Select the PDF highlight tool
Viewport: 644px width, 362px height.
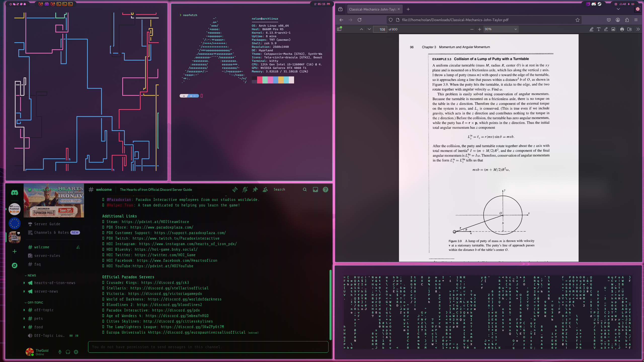(591, 29)
